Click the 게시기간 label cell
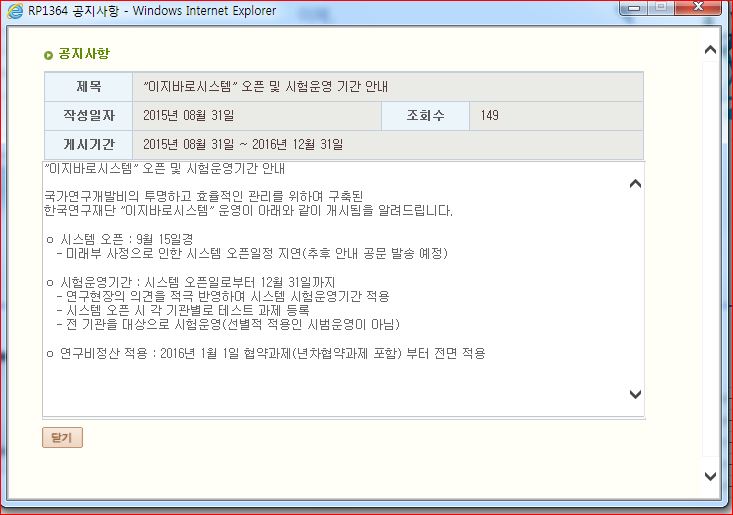The width and height of the screenshot is (733, 515). coord(88,145)
